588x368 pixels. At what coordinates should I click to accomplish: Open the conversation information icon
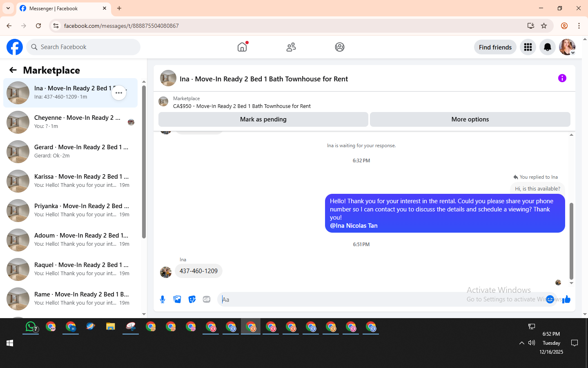[562, 78]
